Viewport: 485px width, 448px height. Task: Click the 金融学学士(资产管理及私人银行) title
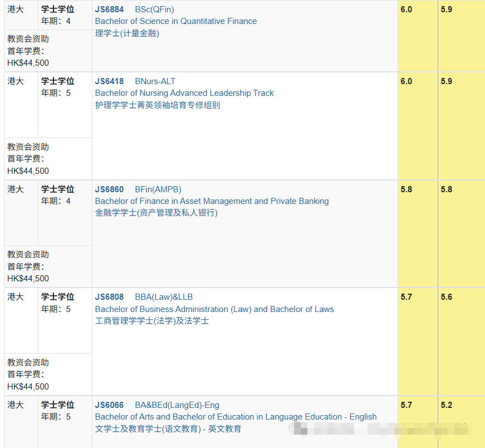[x=156, y=213]
